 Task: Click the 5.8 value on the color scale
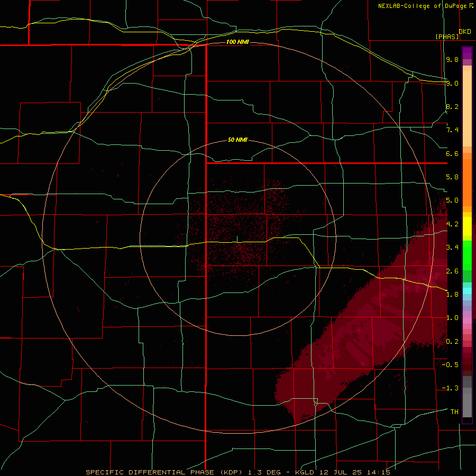point(452,177)
